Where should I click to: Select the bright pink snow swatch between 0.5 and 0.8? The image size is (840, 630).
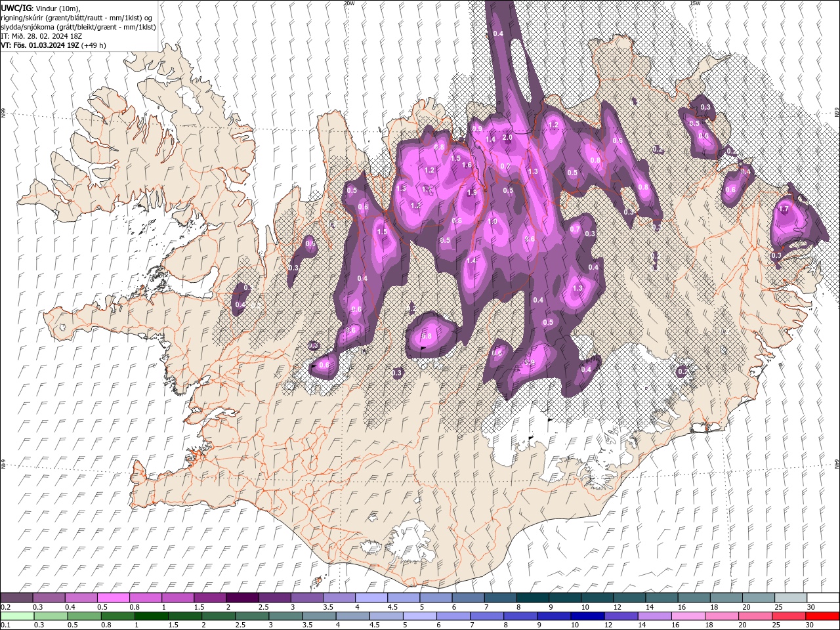point(113,598)
